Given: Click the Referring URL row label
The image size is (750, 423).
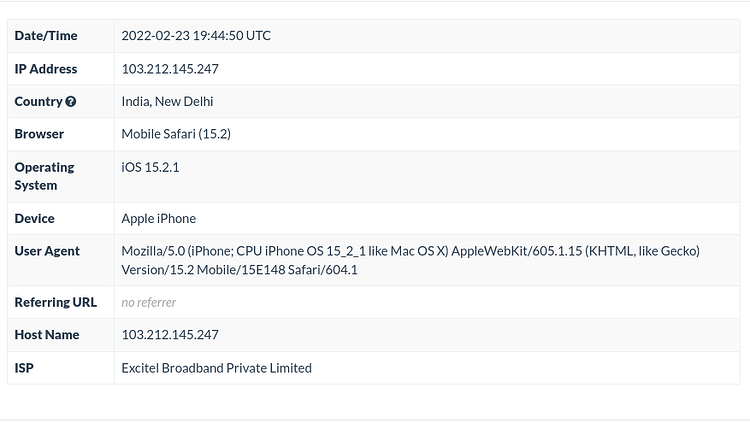Looking at the screenshot, I should tap(55, 302).
